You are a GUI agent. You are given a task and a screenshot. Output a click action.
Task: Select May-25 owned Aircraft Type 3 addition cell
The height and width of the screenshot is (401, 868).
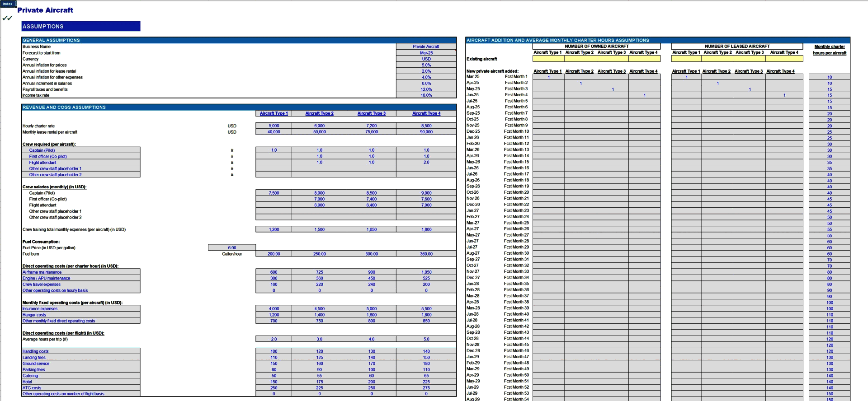[613, 89]
